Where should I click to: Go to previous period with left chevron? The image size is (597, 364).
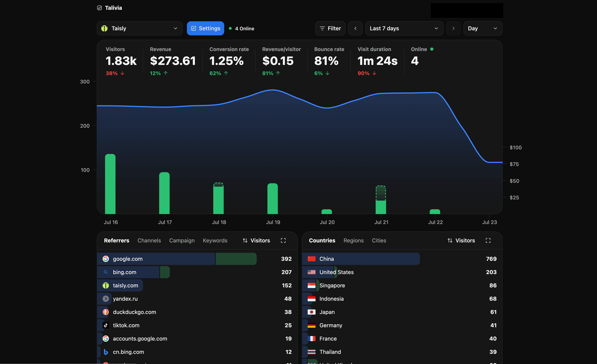(355, 28)
